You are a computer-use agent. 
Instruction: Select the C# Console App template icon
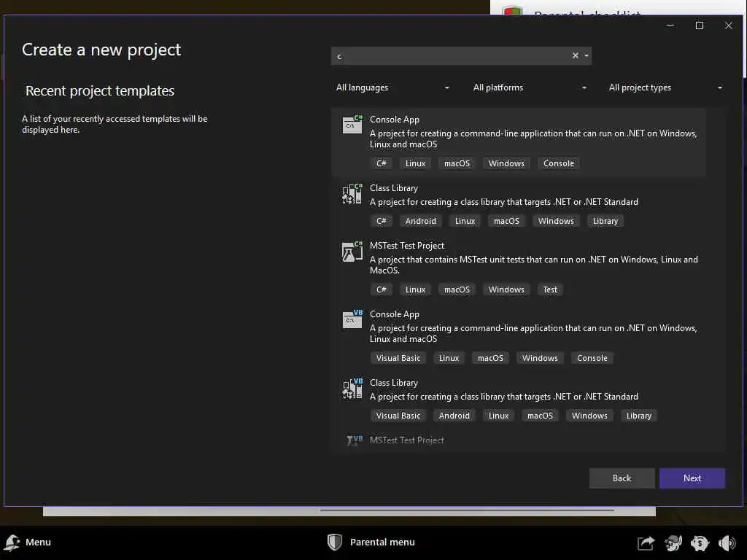point(352,124)
